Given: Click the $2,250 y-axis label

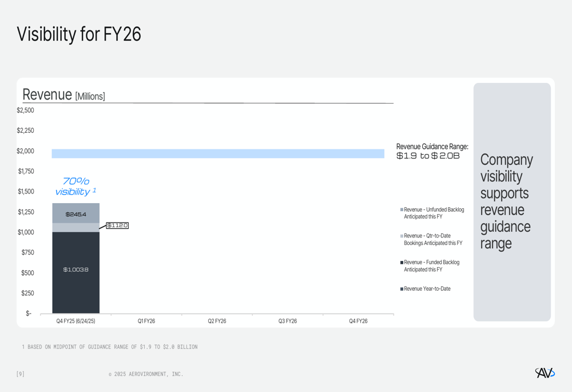Looking at the screenshot, I should (x=25, y=130).
